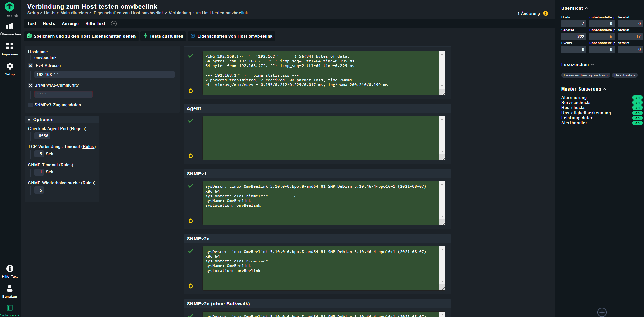
Task: Click unhandled services count 5
Action: [602, 37]
